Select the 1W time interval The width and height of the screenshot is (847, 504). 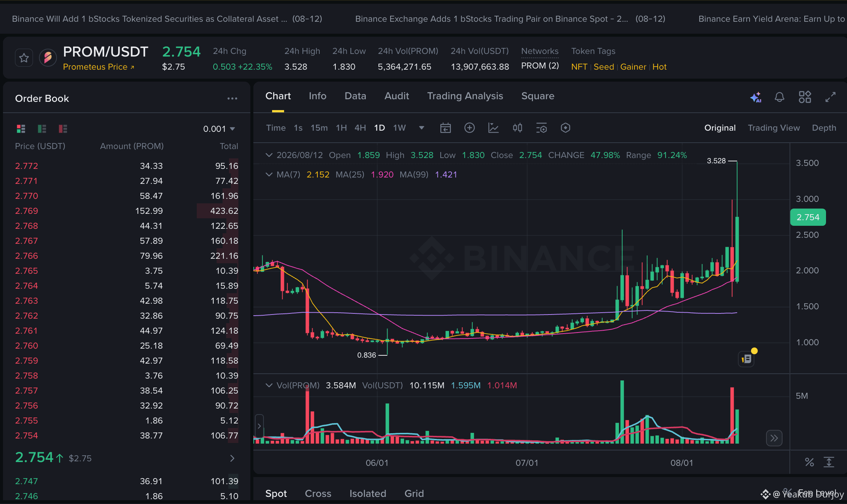400,128
